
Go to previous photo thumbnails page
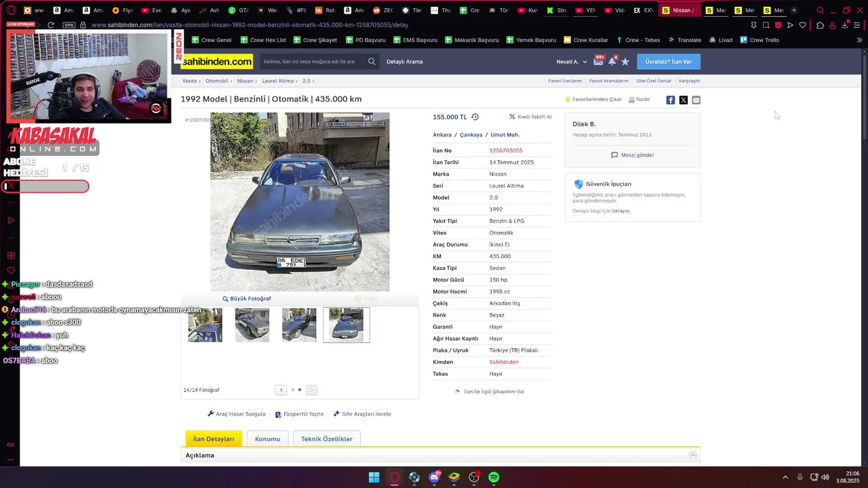point(281,390)
